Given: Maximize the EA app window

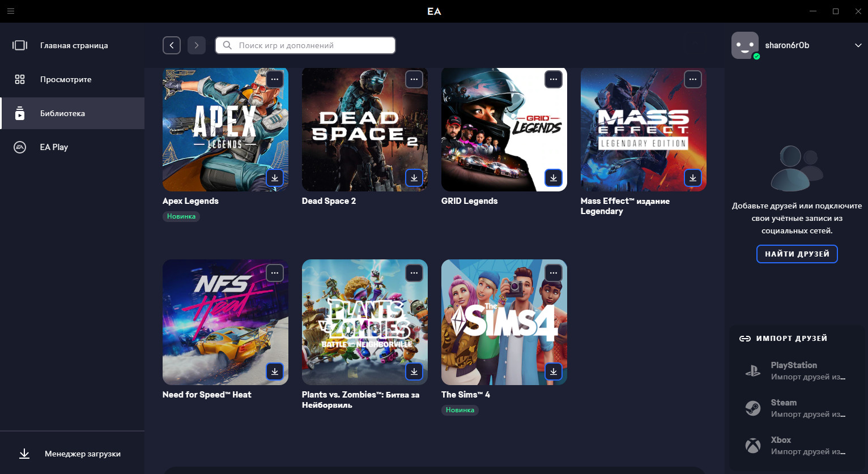Looking at the screenshot, I should pyautogui.click(x=835, y=11).
